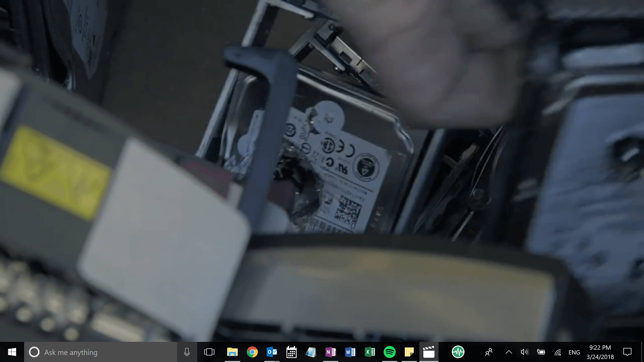Open Task View
Screen dimensions: 644x362
click(x=209, y=352)
